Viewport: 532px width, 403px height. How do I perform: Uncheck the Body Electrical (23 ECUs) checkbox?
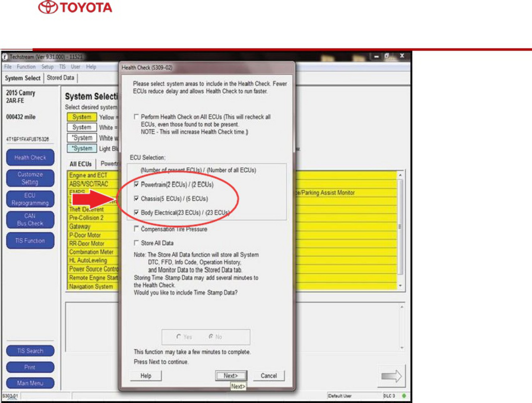point(136,213)
